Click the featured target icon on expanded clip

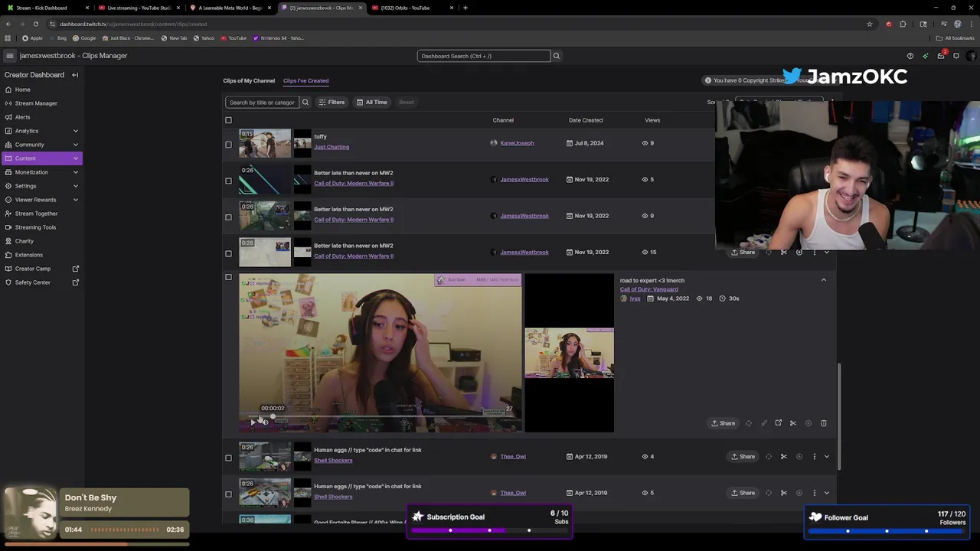click(749, 423)
